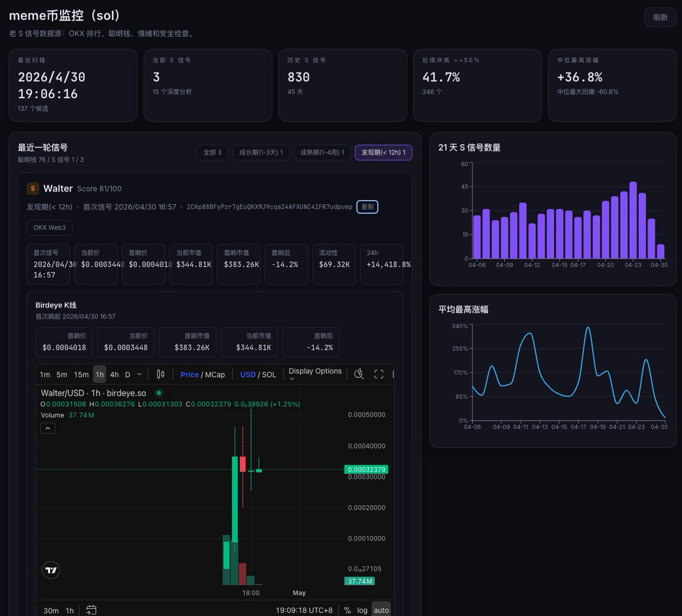Viewport: 682px width, 616px height.
Task: Toggle log scale on chart
Action: pos(363,610)
